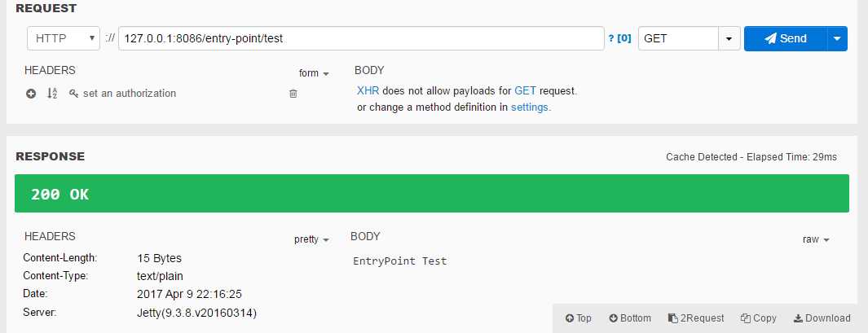Open the Send button's dropdown arrow

[x=837, y=38]
